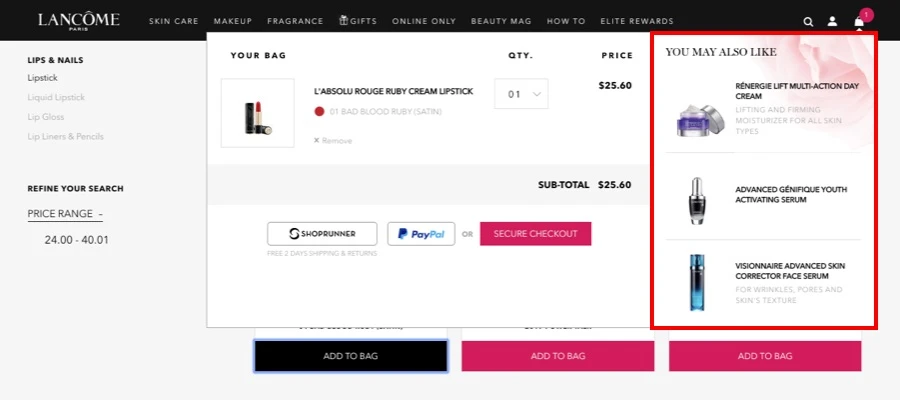Go to Elite Rewards page
This screenshot has height=400, width=900.
tap(637, 21)
